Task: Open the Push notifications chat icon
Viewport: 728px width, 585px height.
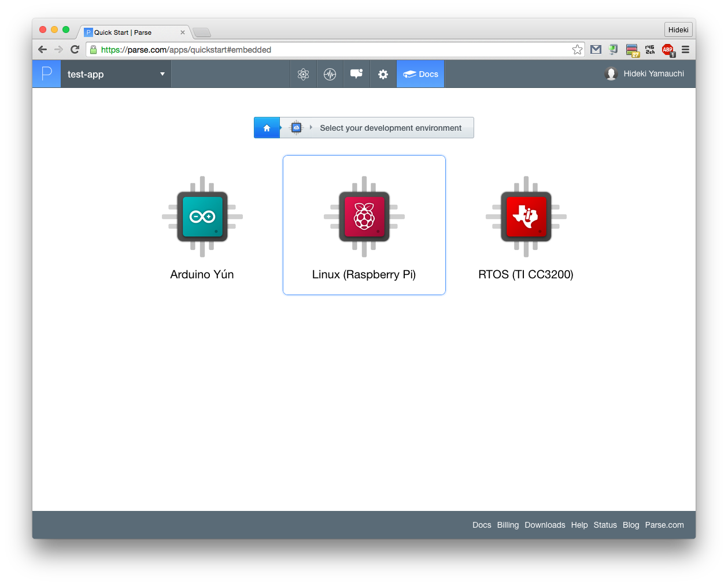Action: (357, 74)
